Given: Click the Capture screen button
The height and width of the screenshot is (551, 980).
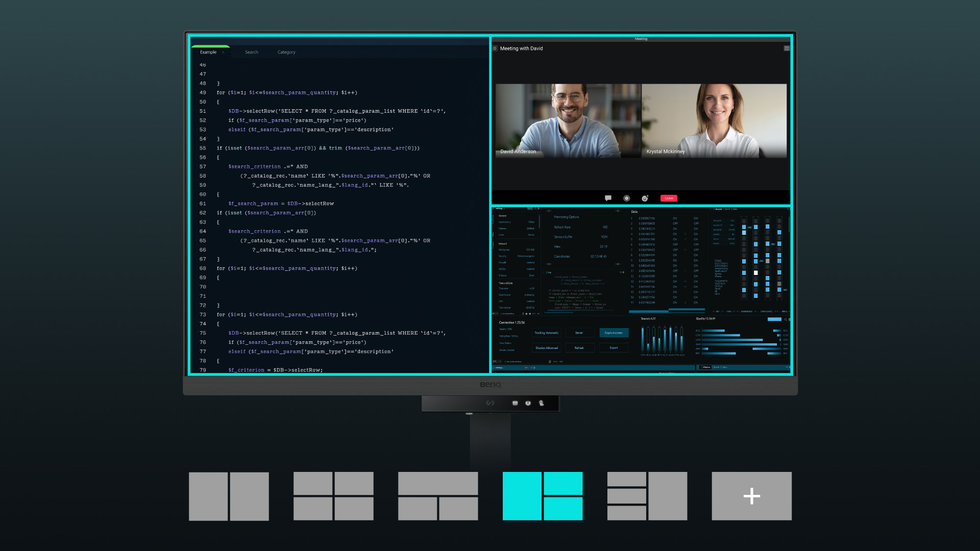Looking at the screenshot, I should tap(614, 333).
